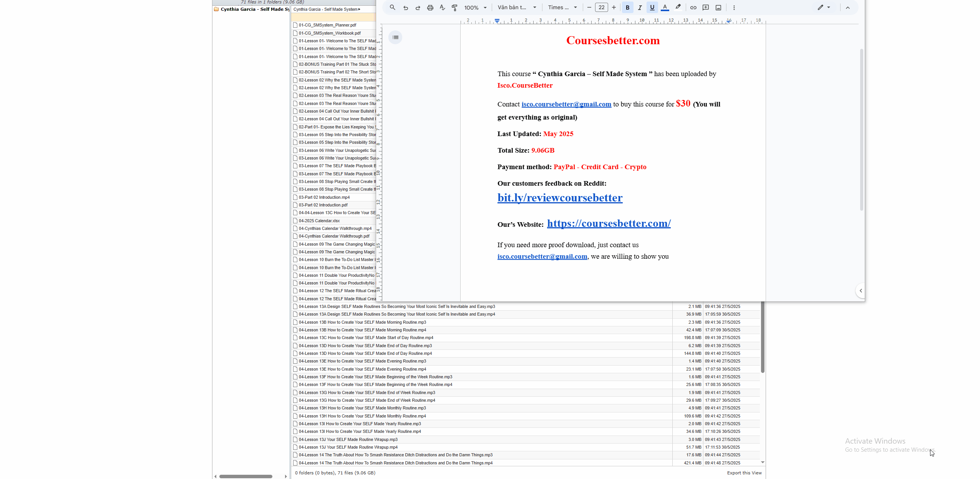Select 04-Lesson 13I Yearly Routine.mp3 file

[360, 424]
